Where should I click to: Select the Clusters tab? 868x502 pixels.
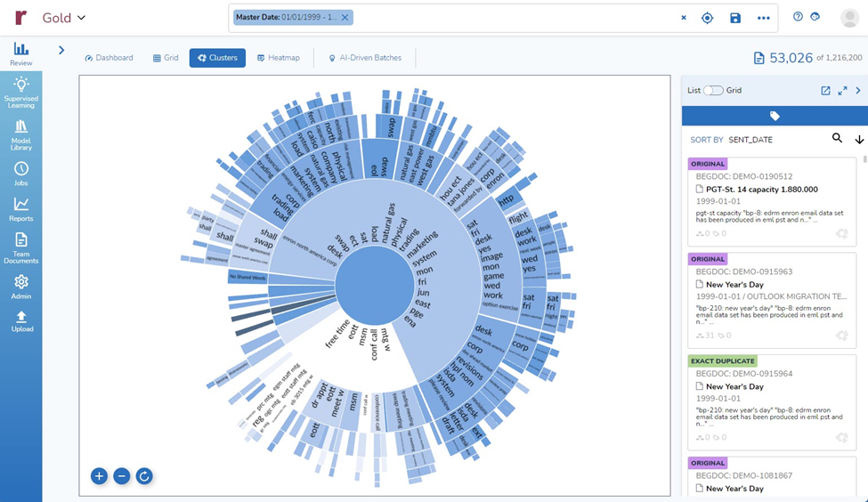click(217, 58)
